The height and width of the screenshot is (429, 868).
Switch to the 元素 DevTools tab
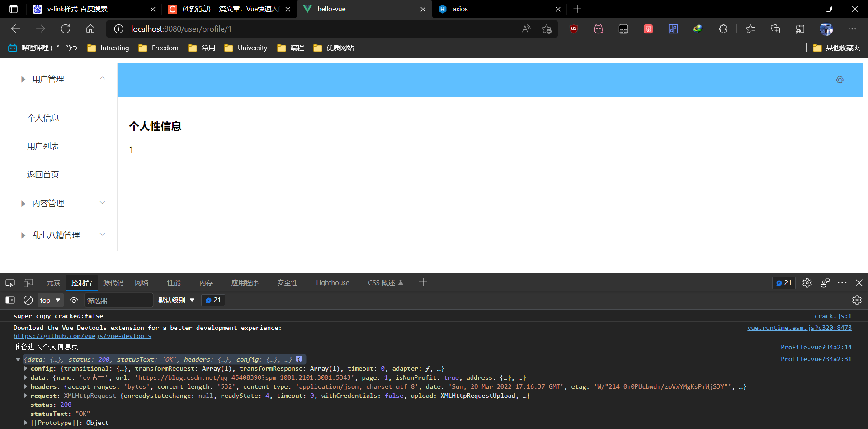[53, 283]
